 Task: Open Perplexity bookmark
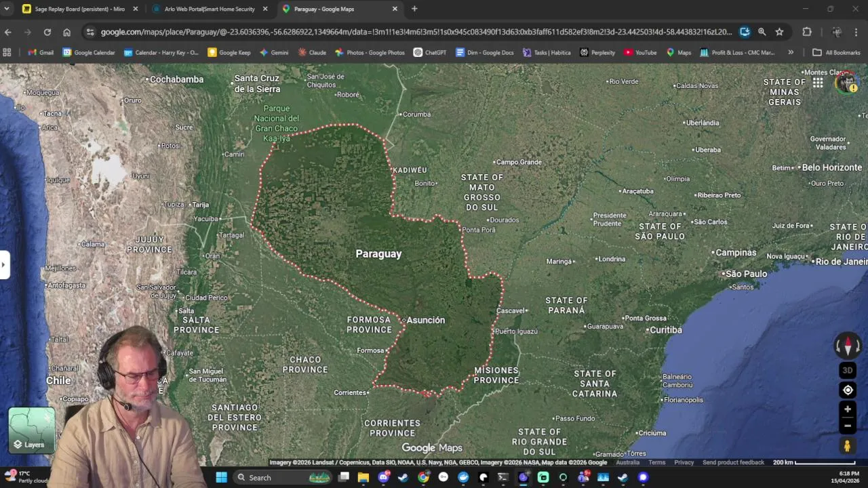(x=597, y=52)
